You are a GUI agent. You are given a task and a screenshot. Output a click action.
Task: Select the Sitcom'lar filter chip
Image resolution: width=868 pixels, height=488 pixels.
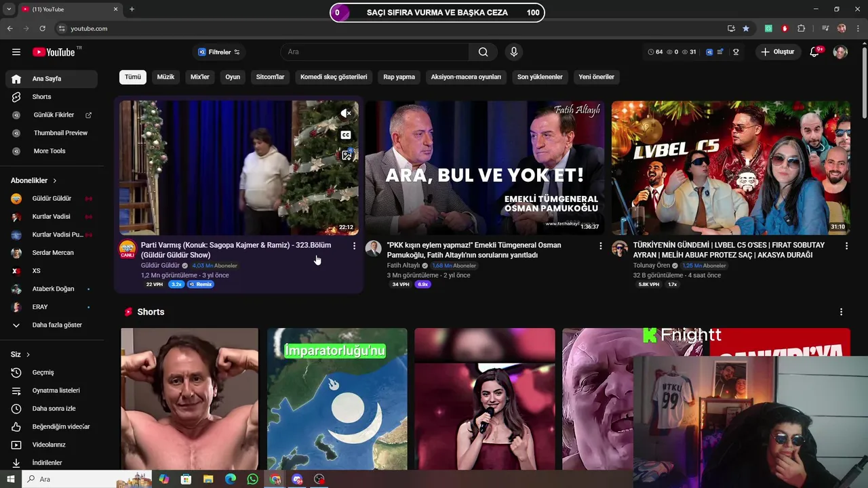(x=270, y=77)
